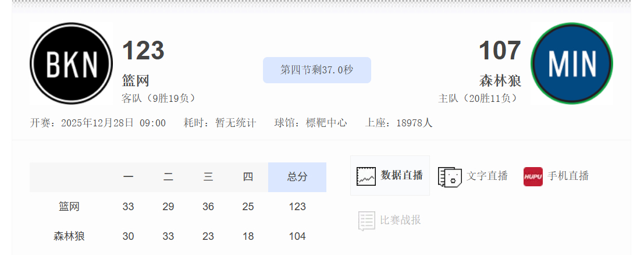Click the HUPU 手机直播 red logo
644x255 pixels.
pos(533,176)
